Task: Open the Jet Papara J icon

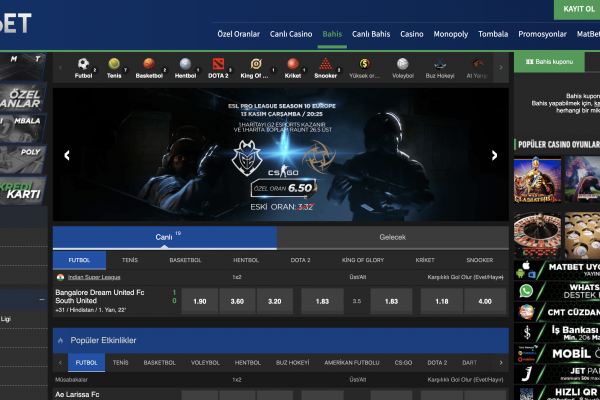Action: click(x=527, y=374)
